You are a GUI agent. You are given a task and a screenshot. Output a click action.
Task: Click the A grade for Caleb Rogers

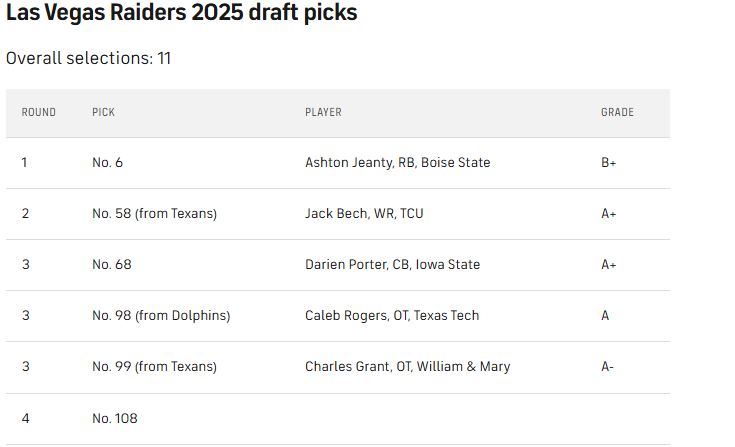click(605, 315)
